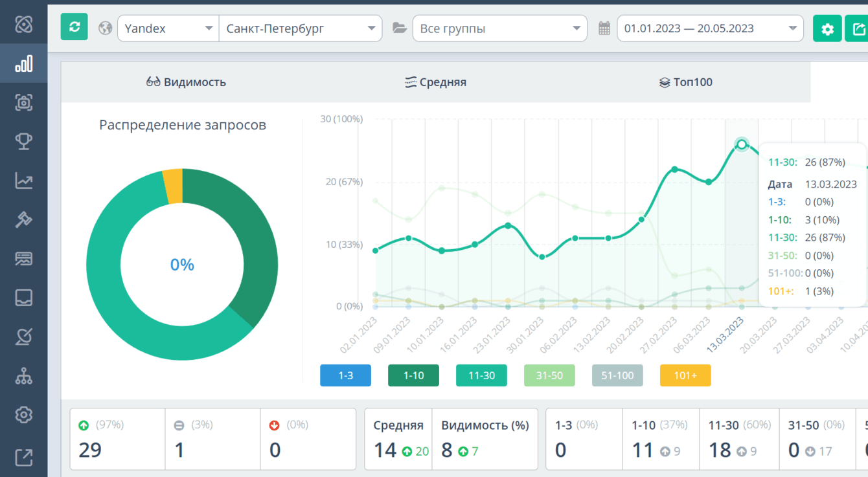Open the trends line chart section in sidebar
The image size is (868, 477).
coord(24,181)
